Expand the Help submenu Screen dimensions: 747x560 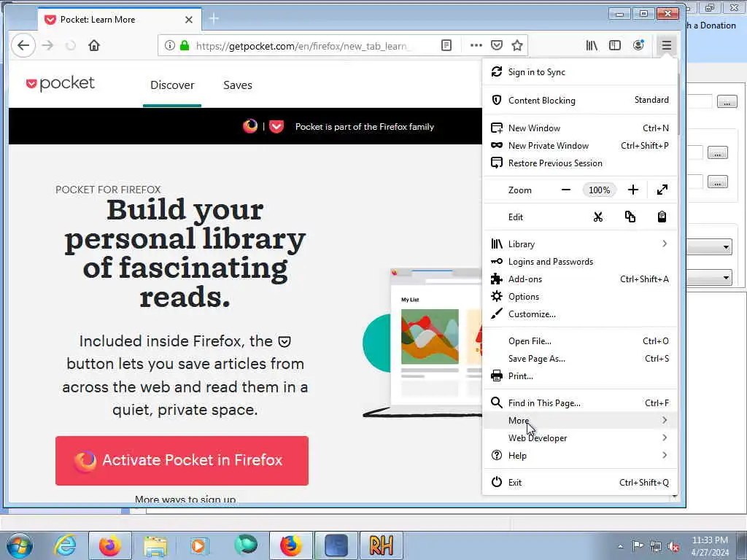click(579, 456)
